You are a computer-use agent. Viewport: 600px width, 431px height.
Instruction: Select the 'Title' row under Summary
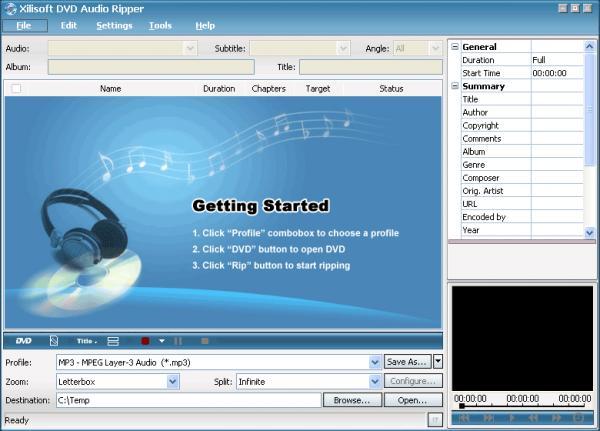click(523, 99)
